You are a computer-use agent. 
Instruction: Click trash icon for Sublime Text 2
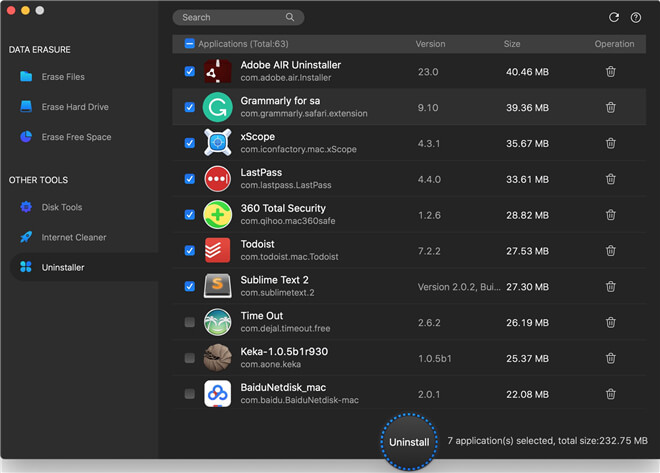point(610,287)
